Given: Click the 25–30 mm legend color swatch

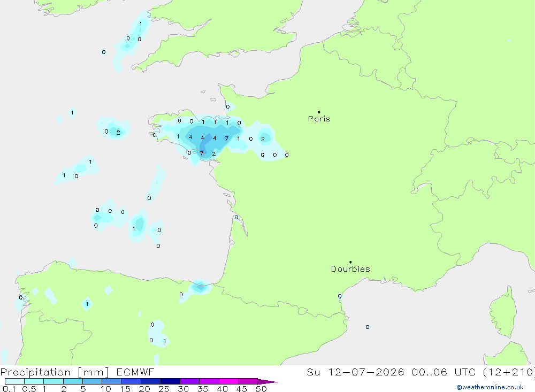Looking at the screenshot, I should coord(170,381).
